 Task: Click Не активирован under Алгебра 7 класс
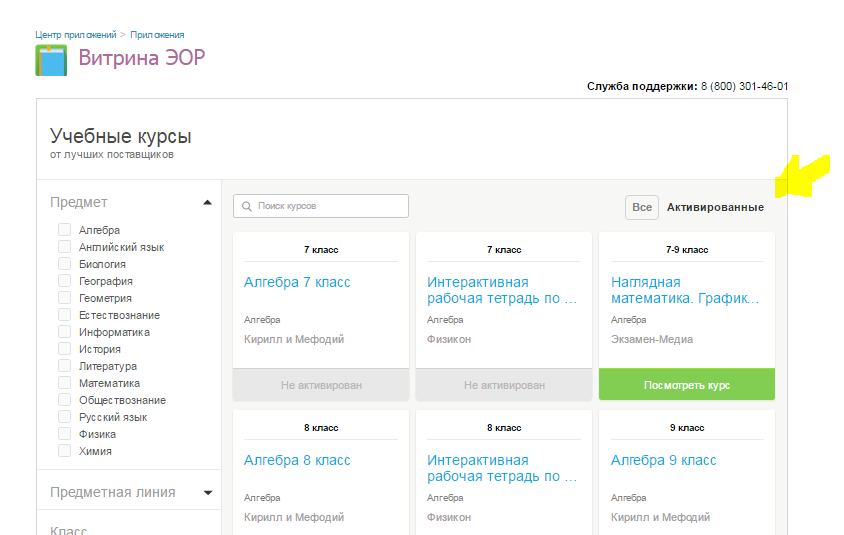[x=321, y=385]
